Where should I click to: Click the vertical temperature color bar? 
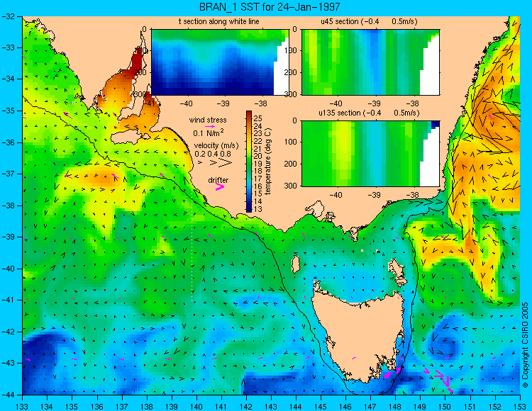[x=249, y=162]
